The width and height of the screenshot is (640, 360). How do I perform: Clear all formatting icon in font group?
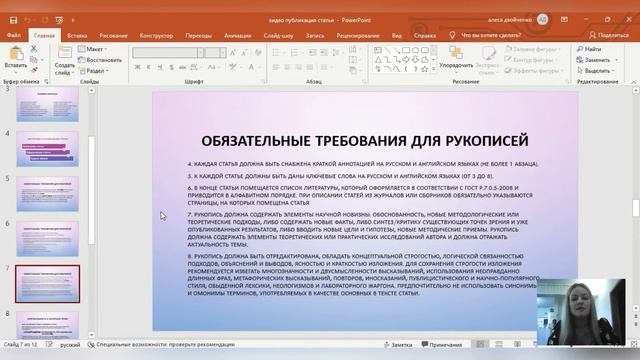click(258, 53)
